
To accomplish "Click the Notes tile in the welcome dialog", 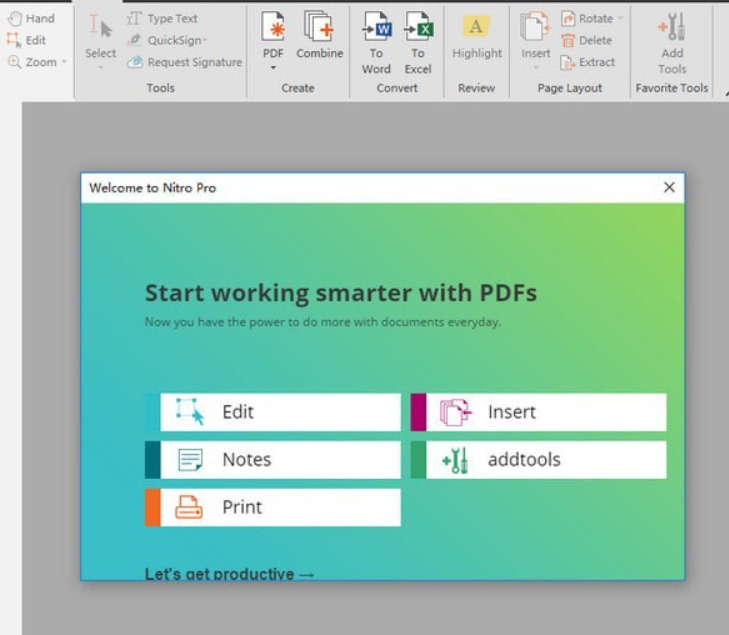I will (x=272, y=460).
